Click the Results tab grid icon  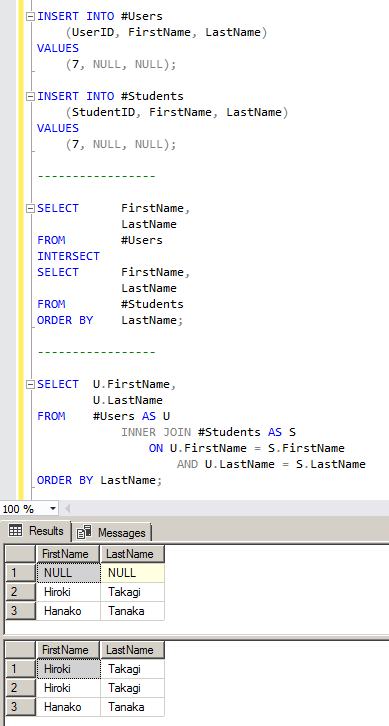click(x=15, y=531)
